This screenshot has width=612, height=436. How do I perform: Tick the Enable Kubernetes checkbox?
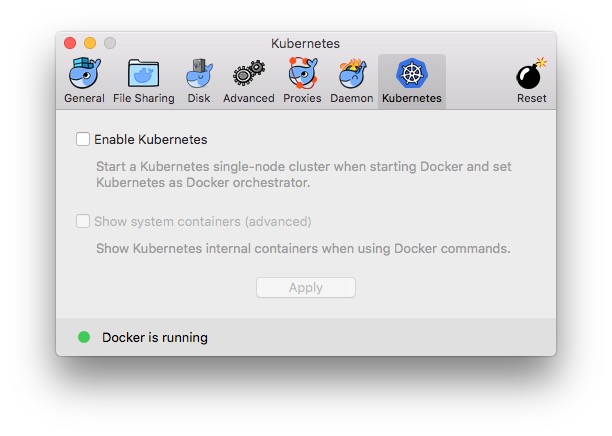click(83, 140)
